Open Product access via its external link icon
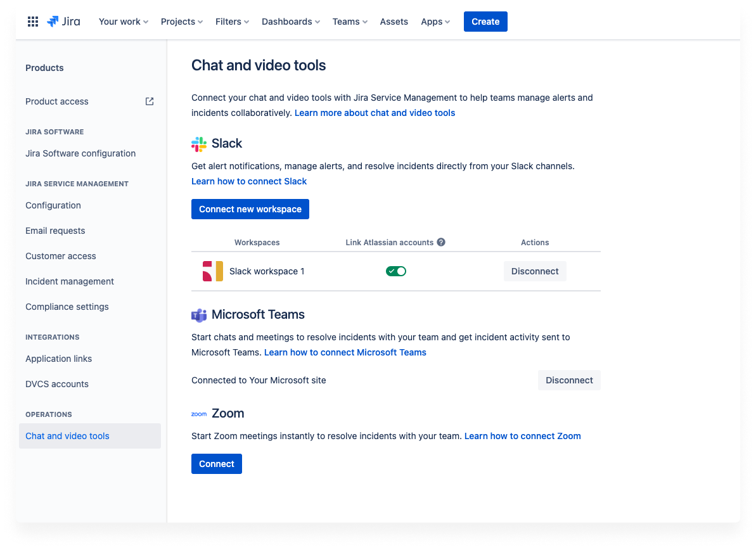The height and width of the screenshot is (550, 756). tap(149, 101)
